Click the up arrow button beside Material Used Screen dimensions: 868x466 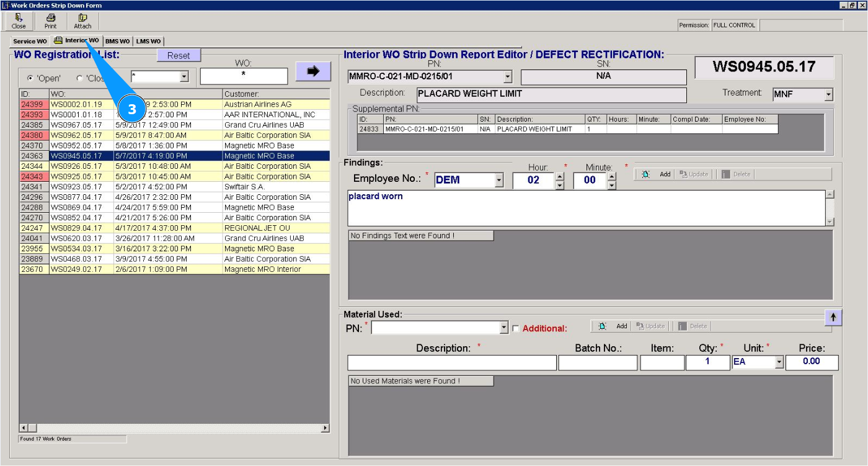pos(833,317)
